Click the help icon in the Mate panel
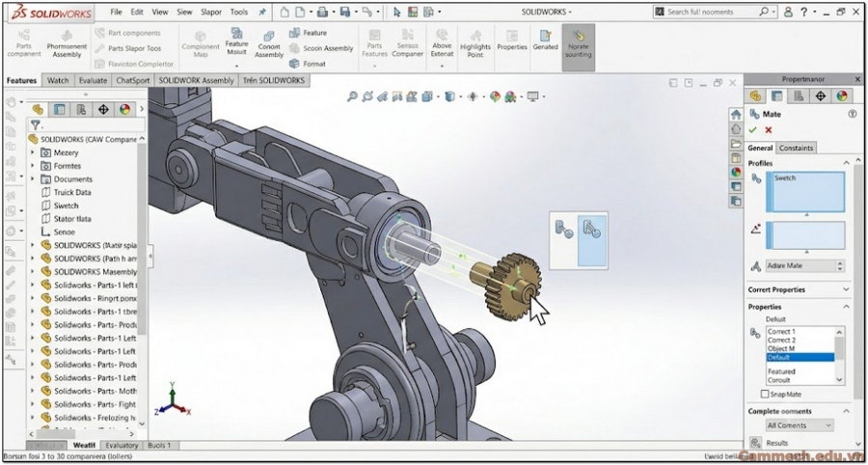The height and width of the screenshot is (465, 868). click(853, 114)
